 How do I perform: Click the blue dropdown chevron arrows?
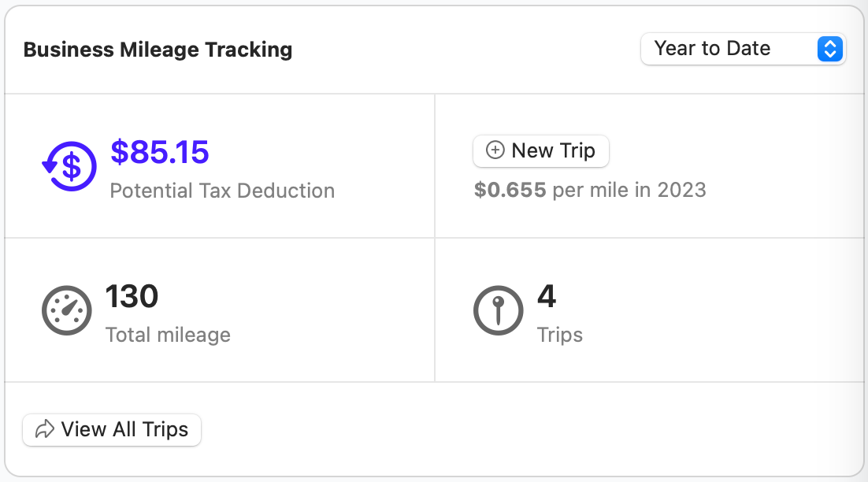829,49
